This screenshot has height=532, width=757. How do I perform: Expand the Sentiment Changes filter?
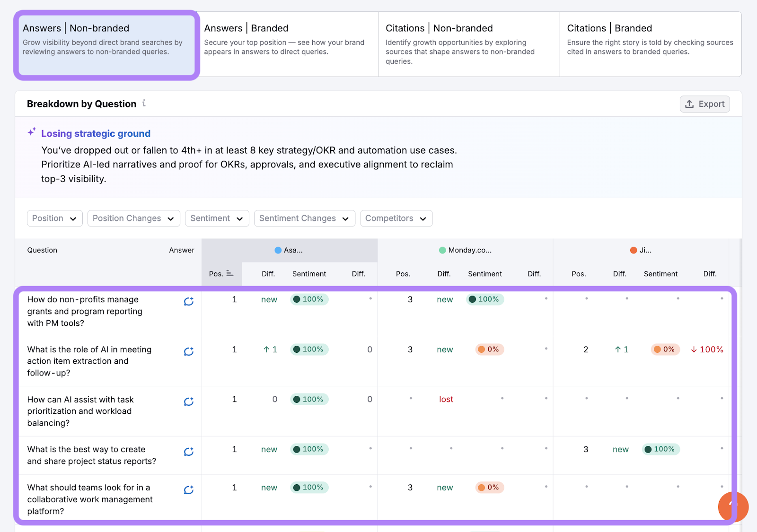click(304, 218)
